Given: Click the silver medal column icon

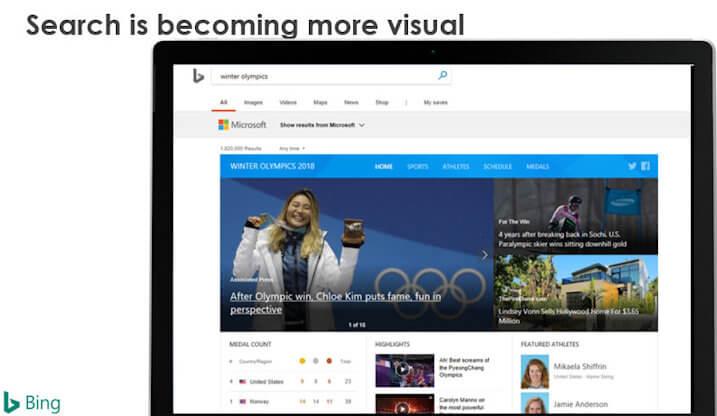Looking at the screenshot, I should [x=316, y=361].
